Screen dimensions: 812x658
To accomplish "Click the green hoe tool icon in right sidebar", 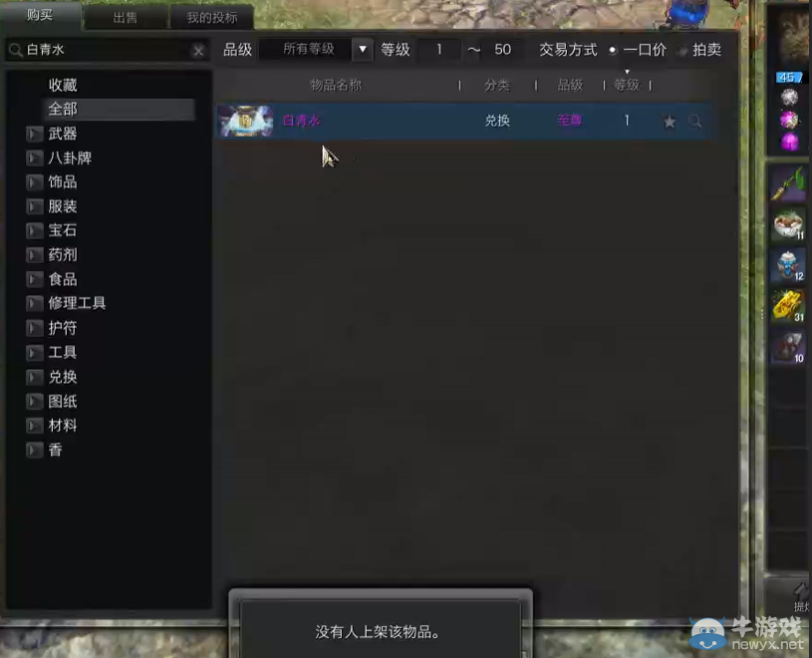I will pos(788,183).
